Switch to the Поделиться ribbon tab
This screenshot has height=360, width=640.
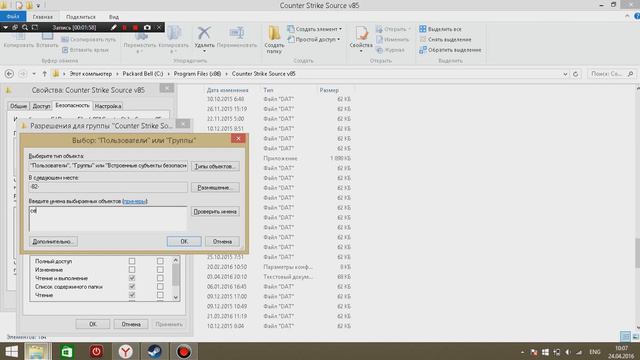pyautogui.click(x=81, y=17)
